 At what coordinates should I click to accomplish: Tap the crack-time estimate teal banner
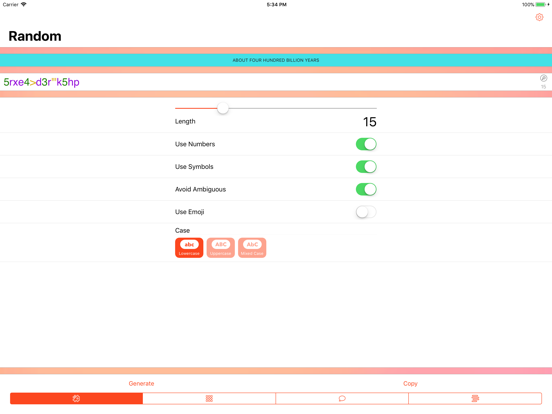(276, 60)
